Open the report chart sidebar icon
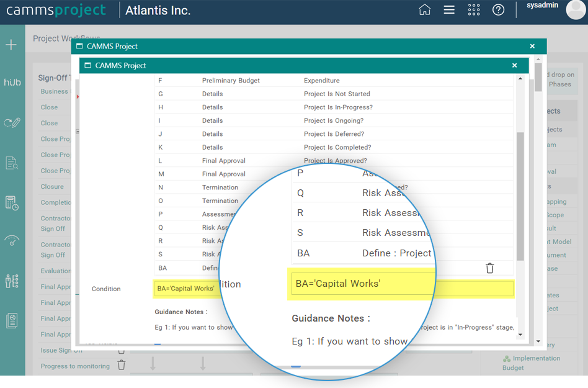 pos(12,321)
